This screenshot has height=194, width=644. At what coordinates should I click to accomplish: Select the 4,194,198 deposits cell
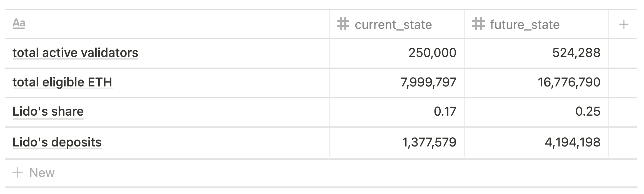(x=536, y=142)
